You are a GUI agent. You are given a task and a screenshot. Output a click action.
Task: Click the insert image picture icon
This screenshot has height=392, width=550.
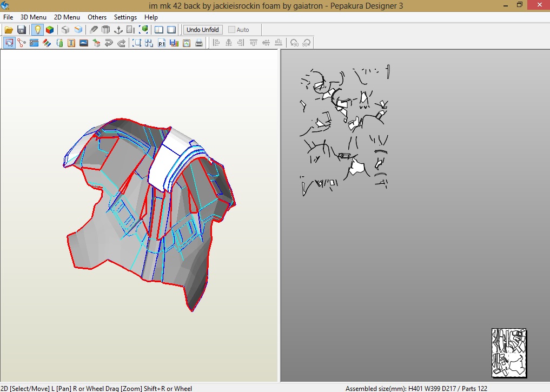84,43
